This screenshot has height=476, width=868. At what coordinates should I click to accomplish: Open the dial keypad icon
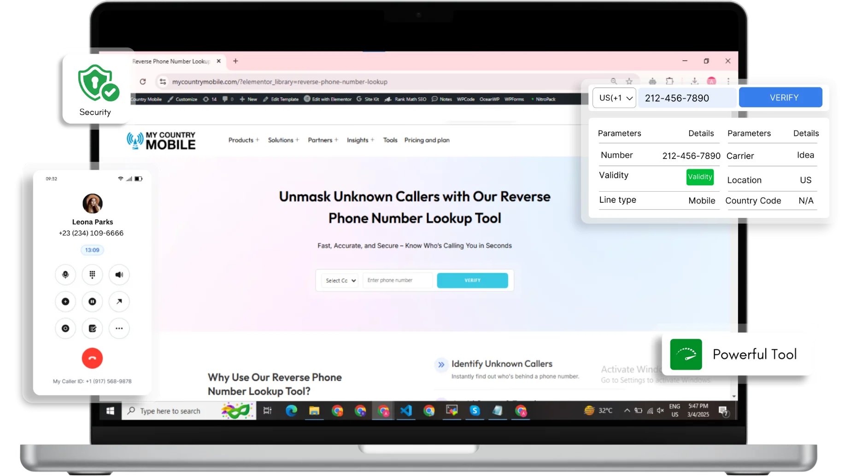click(92, 275)
